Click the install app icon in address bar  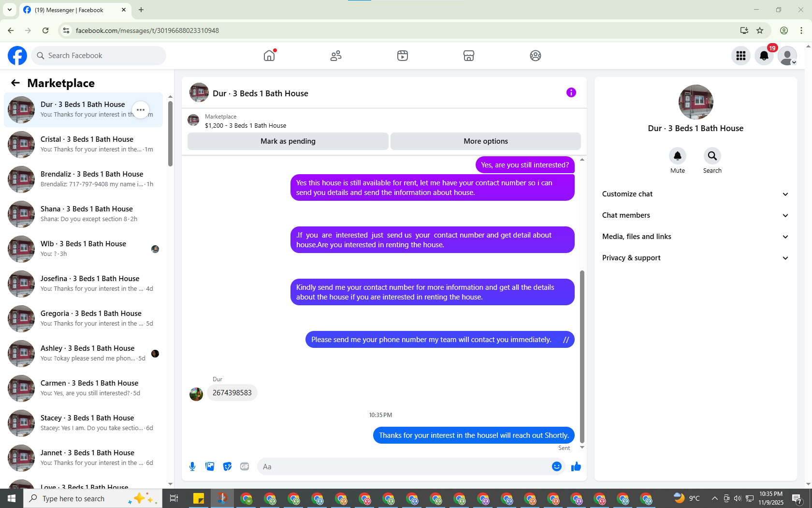pos(744,30)
